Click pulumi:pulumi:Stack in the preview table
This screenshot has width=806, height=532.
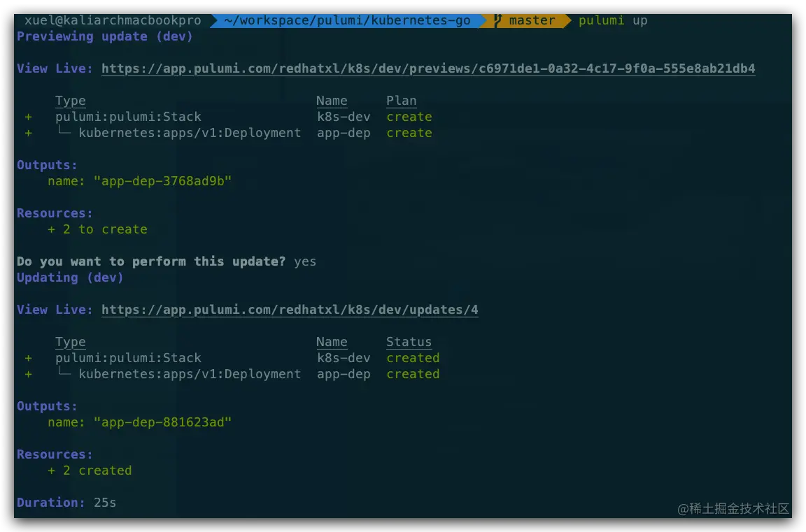129,117
